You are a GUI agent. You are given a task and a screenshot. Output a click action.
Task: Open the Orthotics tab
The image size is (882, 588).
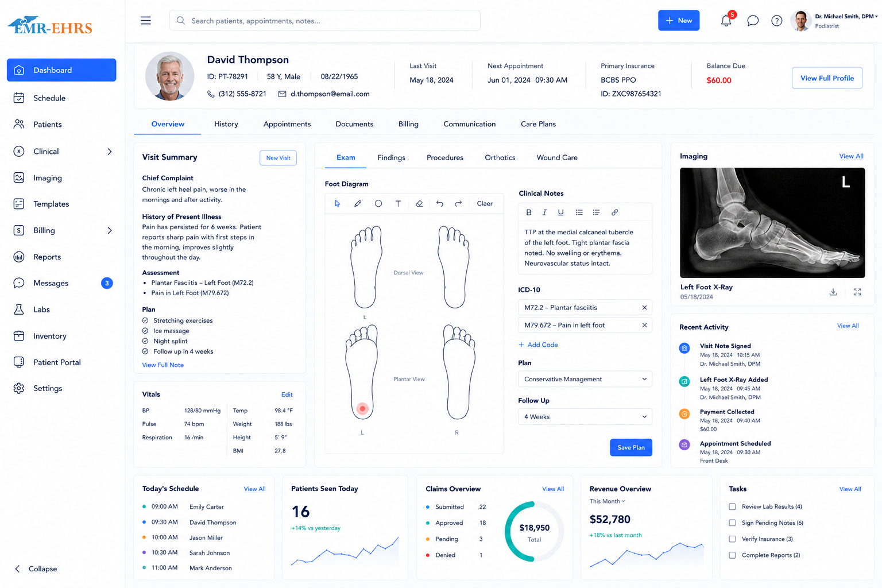click(500, 157)
